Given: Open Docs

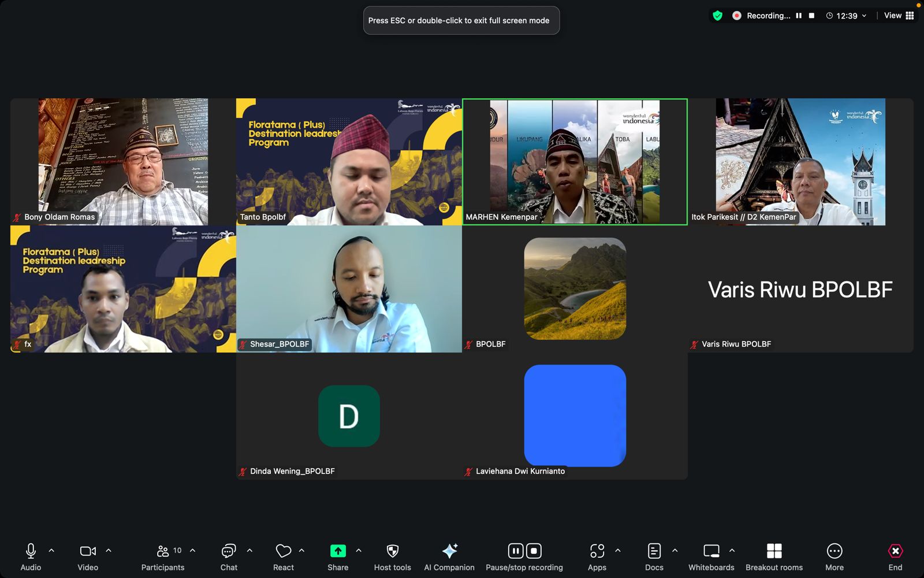Looking at the screenshot, I should [x=654, y=557].
